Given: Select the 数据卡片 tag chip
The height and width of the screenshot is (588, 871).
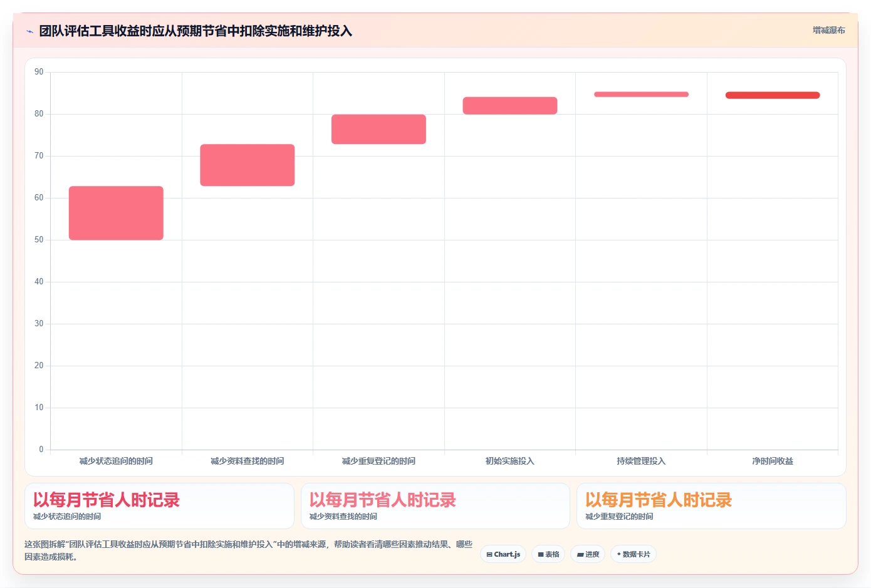Looking at the screenshot, I should click(633, 554).
